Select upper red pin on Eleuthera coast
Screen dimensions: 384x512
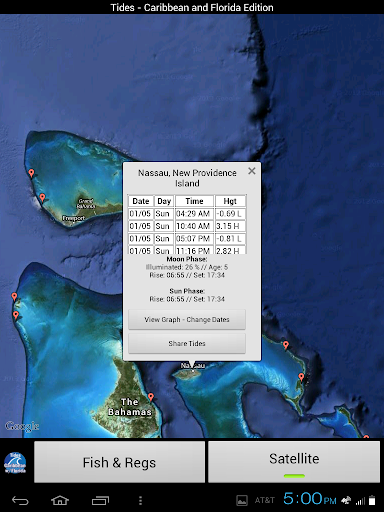(286, 345)
